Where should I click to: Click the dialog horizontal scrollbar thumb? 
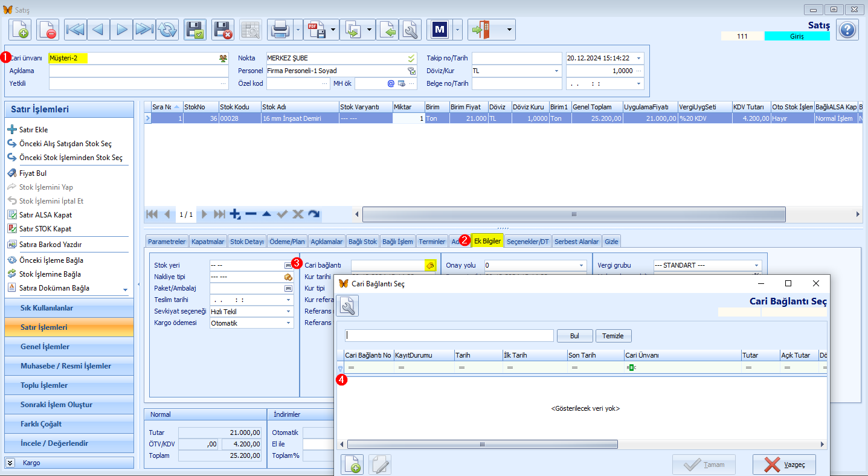point(483,445)
